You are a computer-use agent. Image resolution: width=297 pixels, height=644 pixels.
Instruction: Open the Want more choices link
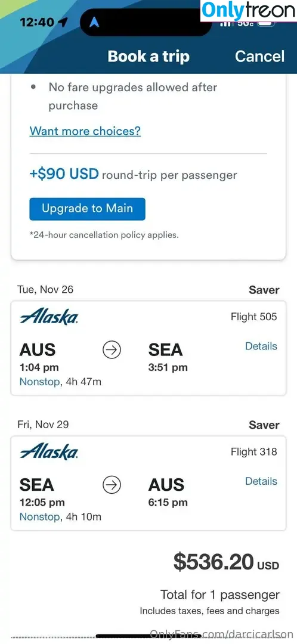pyautogui.click(x=85, y=131)
